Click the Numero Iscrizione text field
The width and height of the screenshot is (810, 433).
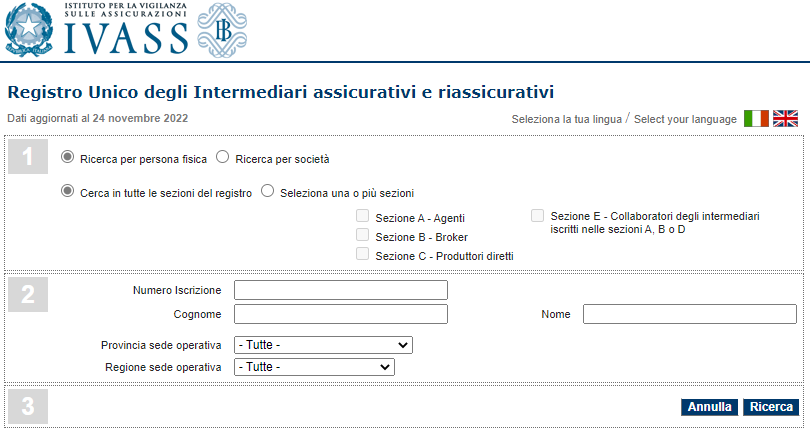[x=341, y=290]
